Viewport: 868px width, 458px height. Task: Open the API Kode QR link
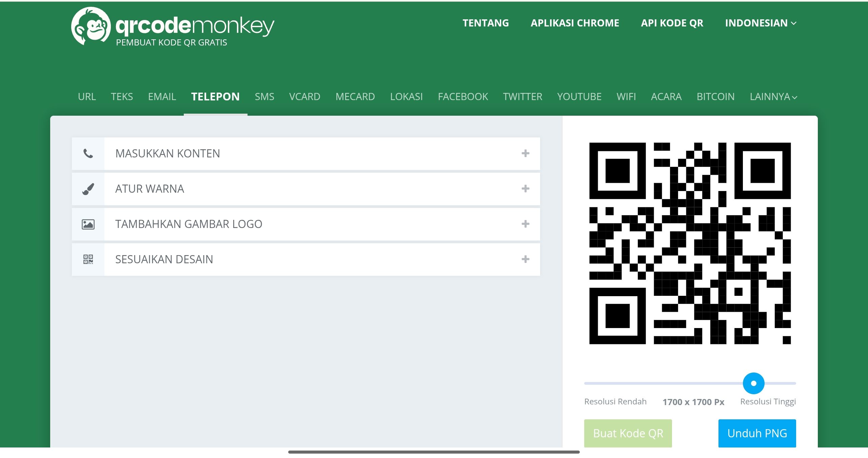(x=672, y=23)
